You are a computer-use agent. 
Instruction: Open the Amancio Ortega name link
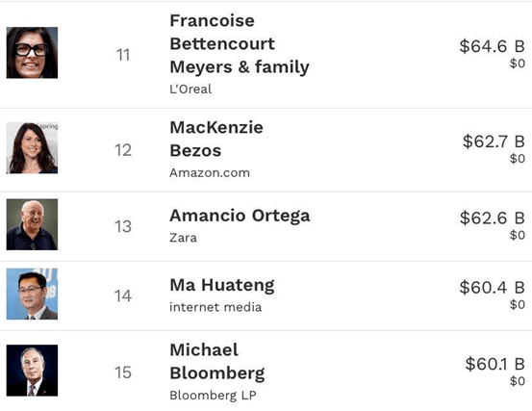click(240, 216)
